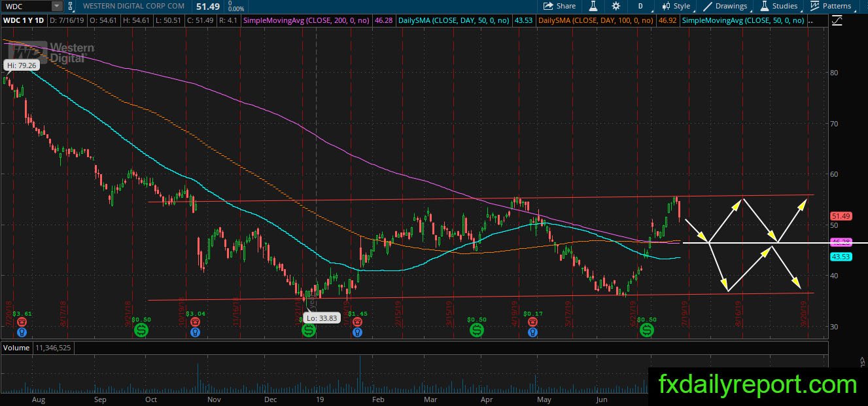Click the pink 46.28 price axis tag

coord(840,242)
